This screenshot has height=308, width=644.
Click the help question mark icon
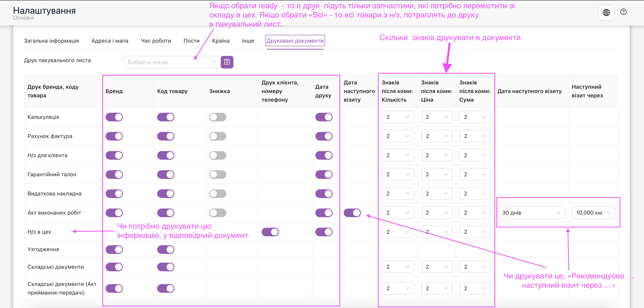point(623,12)
